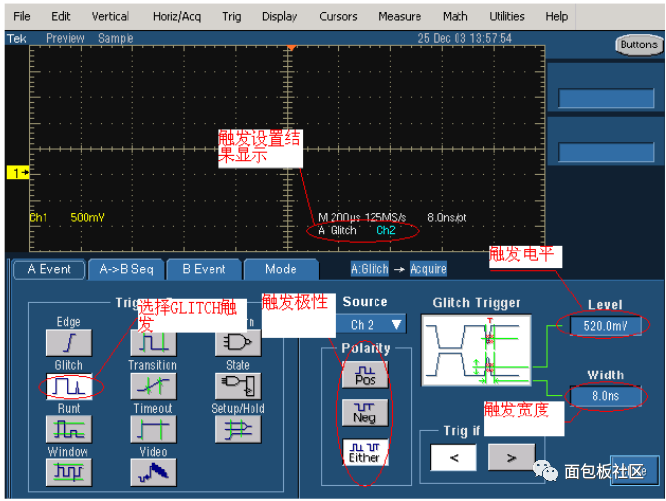Click the date and time readout
666x501 pixels.
(x=464, y=39)
